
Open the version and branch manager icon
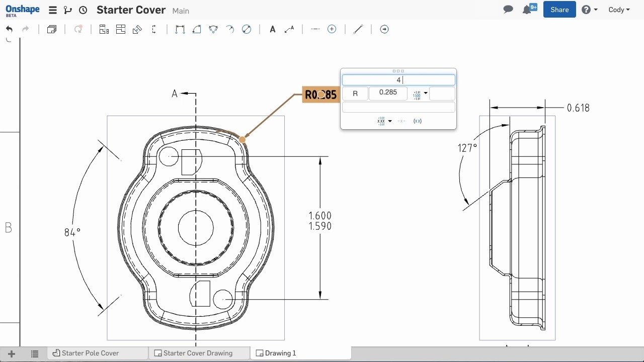[68, 10]
